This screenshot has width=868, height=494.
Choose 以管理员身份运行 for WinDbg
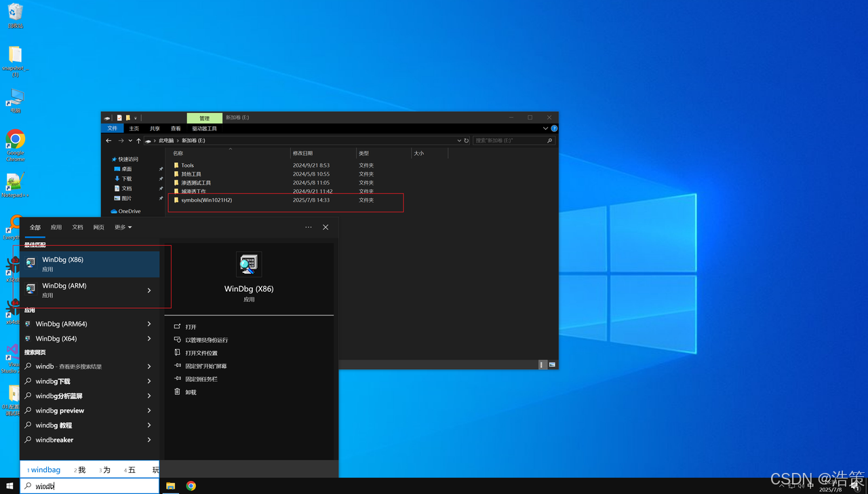[x=206, y=339]
